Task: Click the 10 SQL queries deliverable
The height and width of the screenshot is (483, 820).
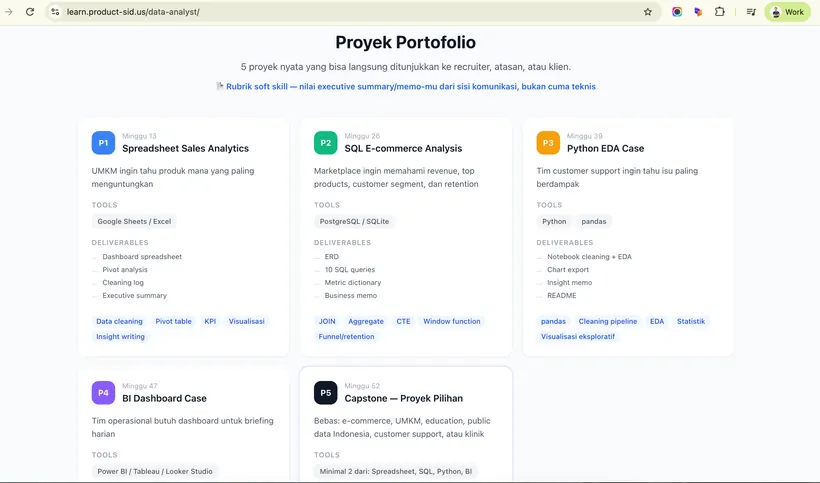Action: (x=349, y=270)
